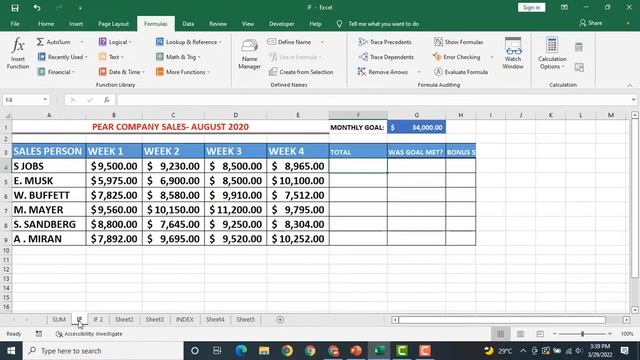Click Trace Precedents
640x360 pixels.
tap(384, 42)
